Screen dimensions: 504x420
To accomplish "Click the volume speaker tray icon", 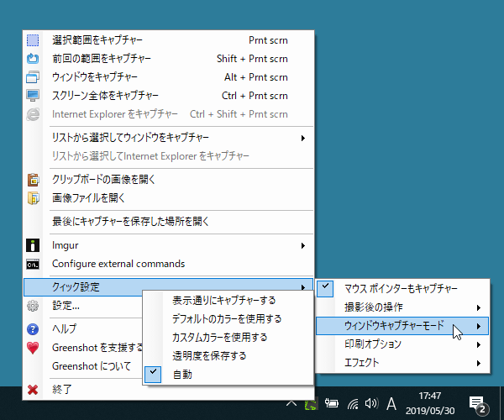I will click(x=371, y=403).
